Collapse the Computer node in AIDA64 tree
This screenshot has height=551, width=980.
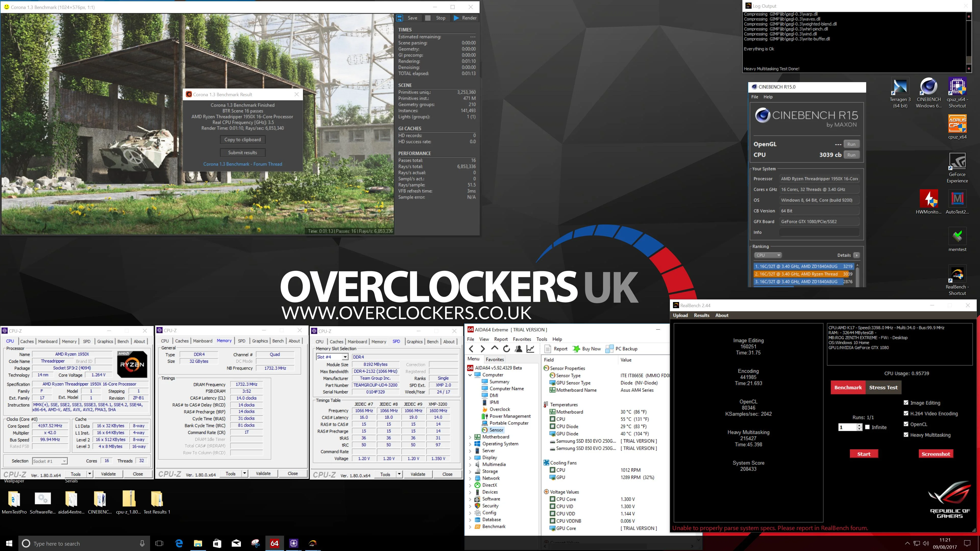pyautogui.click(x=470, y=375)
